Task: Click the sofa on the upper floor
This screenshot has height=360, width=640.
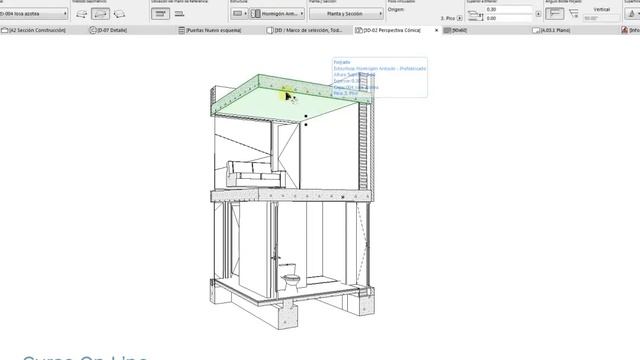Action: [x=255, y=173]
